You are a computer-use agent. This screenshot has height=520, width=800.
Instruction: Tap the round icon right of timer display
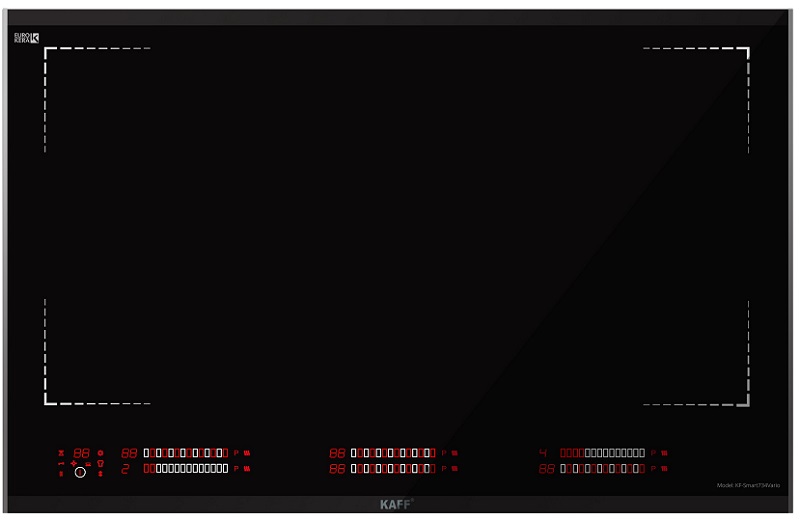[100, 453]
